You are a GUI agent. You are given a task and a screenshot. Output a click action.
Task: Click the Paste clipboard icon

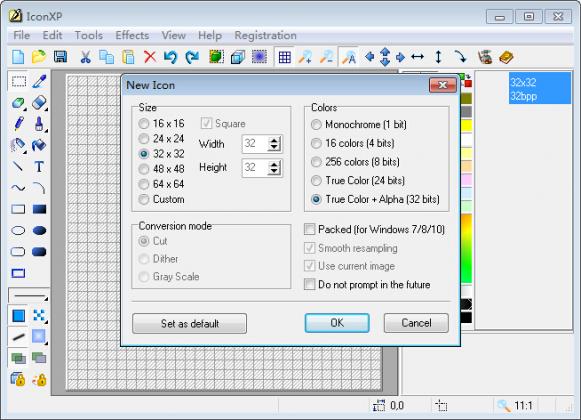click(128, 57)
